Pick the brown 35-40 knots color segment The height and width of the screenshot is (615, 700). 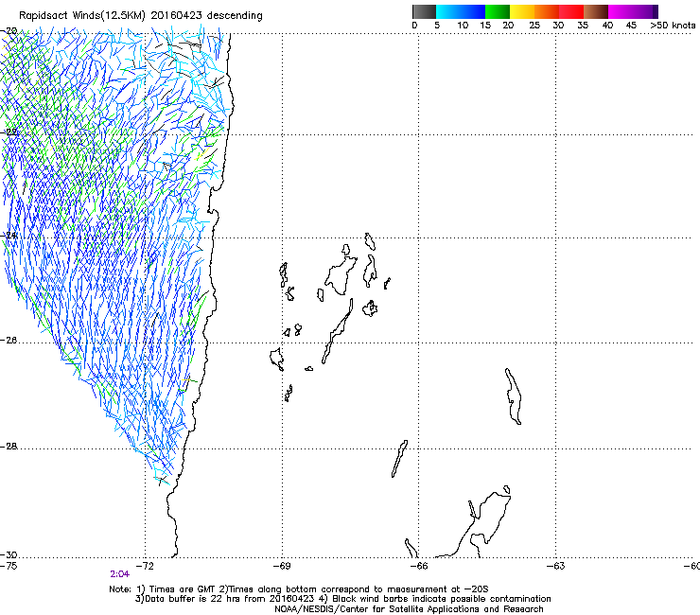point(596,11)
